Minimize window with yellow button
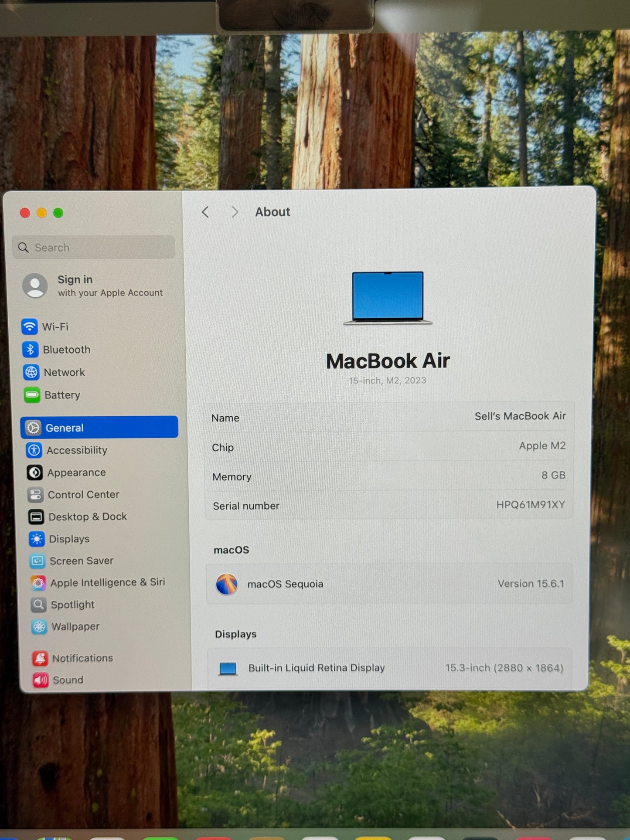 pos(41,213)
